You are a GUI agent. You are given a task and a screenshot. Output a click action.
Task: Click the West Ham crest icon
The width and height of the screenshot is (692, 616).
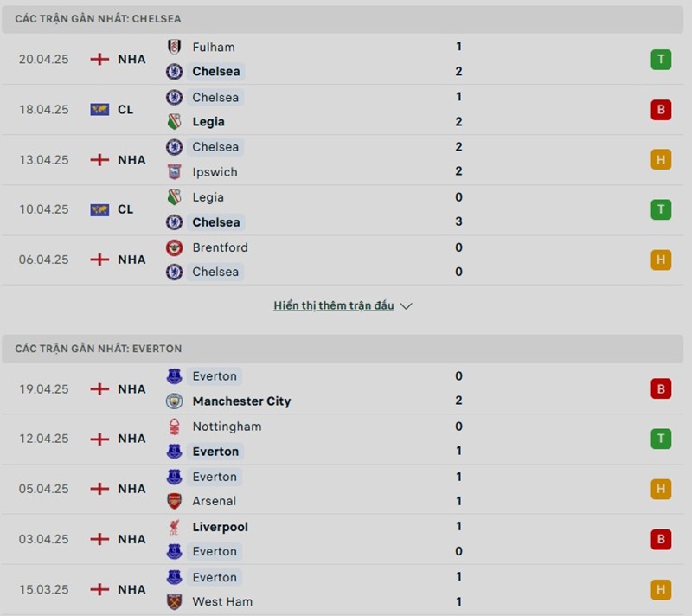(x=174, y=601)
